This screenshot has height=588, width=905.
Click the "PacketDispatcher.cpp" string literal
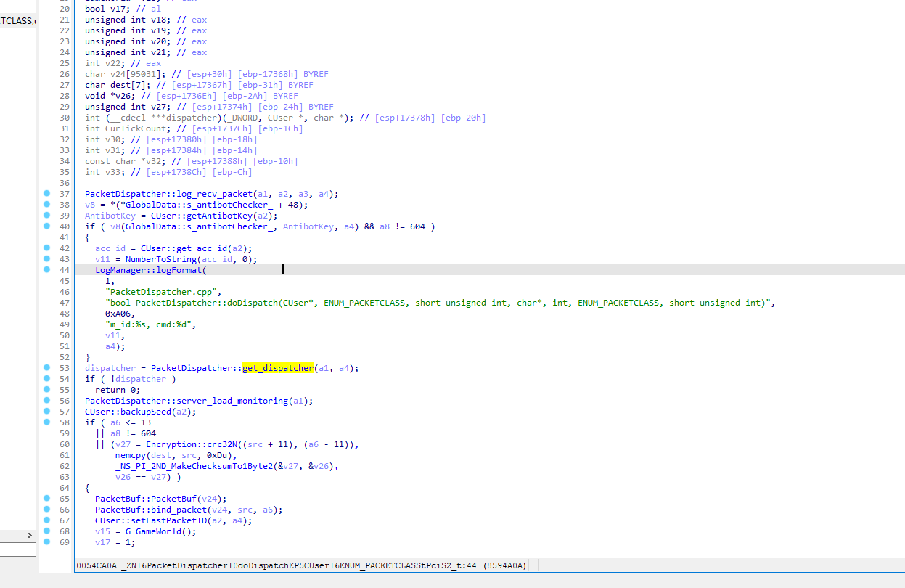pos(161,292)
